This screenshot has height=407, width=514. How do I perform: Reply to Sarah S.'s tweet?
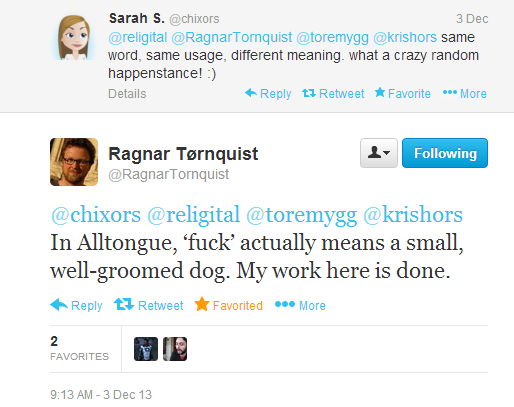268,94
